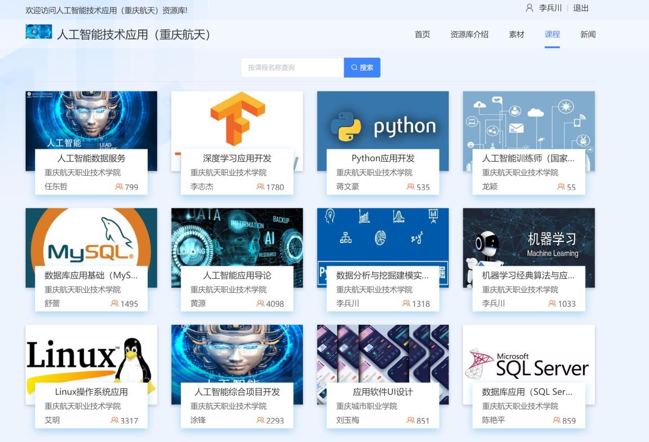Open the 人工智能训练师 course cover image

click(529, 120)
